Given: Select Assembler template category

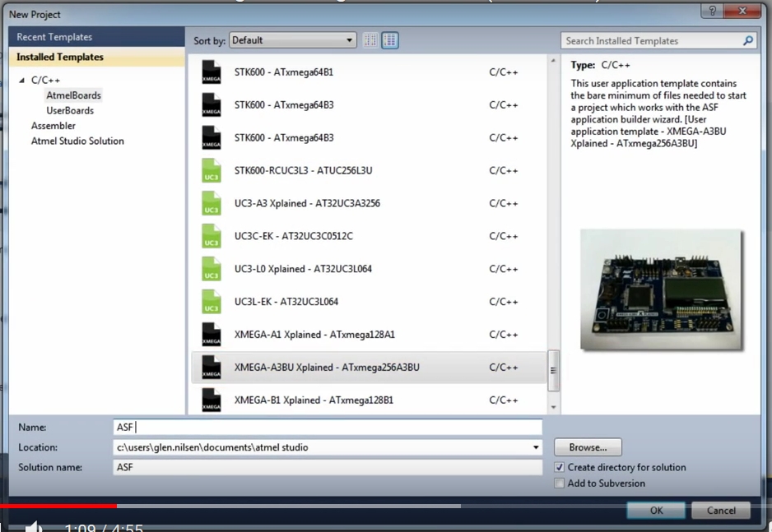Looking at the screenshot, I should [53, 126].
